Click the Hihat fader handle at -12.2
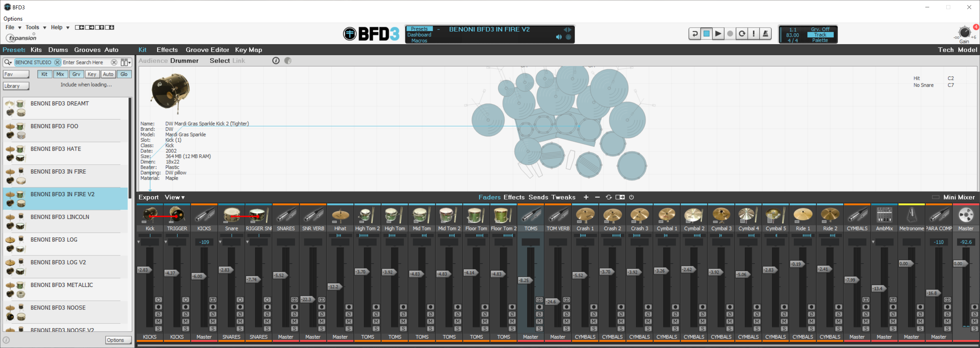Viewport: 980px width, 348px height. point(335,286)
